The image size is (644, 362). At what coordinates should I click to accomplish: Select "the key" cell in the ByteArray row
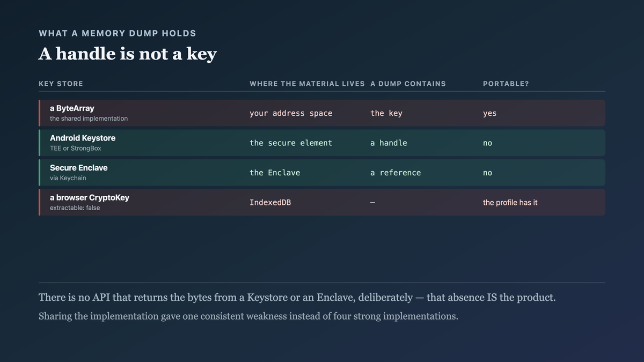(386, 113)
